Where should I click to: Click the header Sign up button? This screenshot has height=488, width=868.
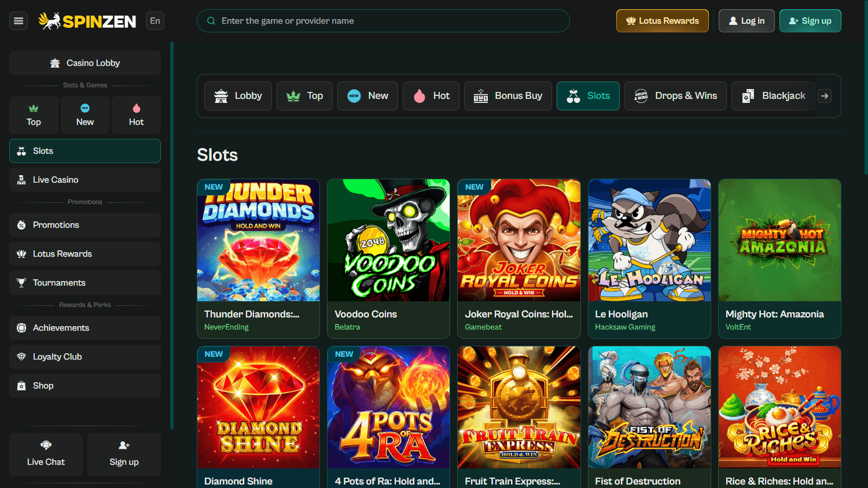tap(810, 21)
